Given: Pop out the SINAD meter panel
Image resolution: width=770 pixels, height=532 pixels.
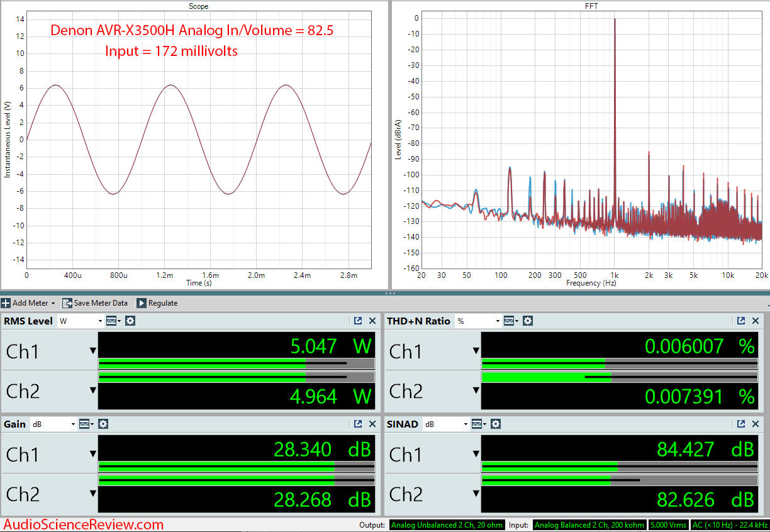Looking at the screenshot, I should point(740,424).
